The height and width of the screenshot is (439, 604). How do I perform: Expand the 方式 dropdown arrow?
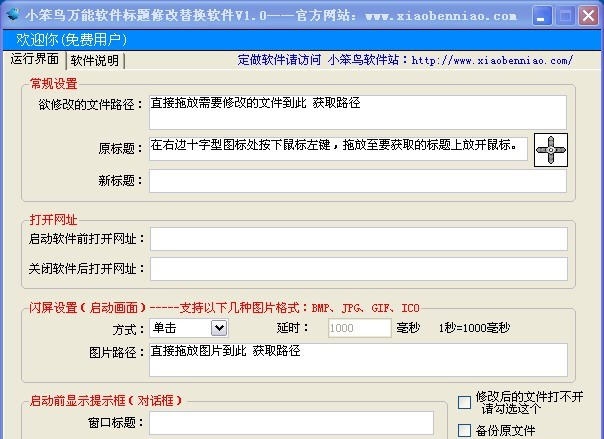click(x=219, y=328)
